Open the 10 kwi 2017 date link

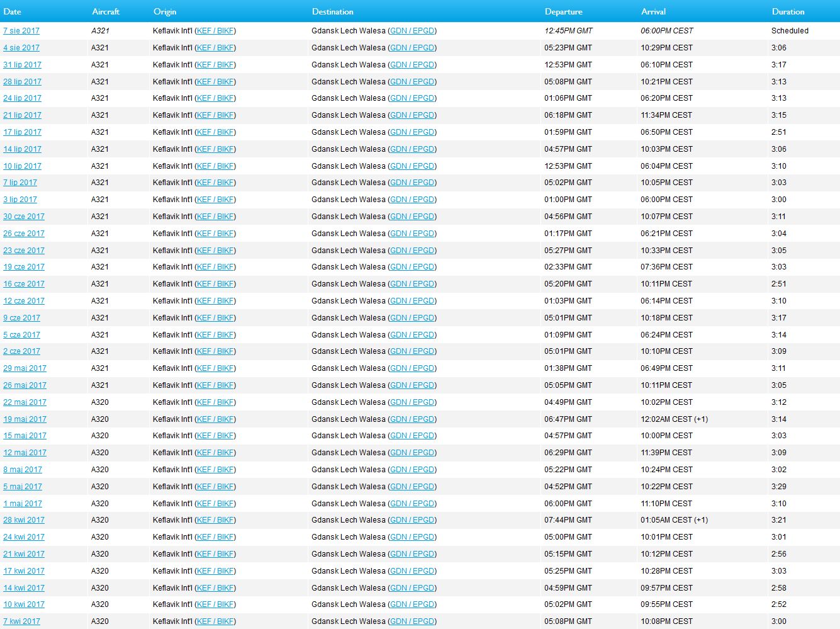(x=24, y=604)
